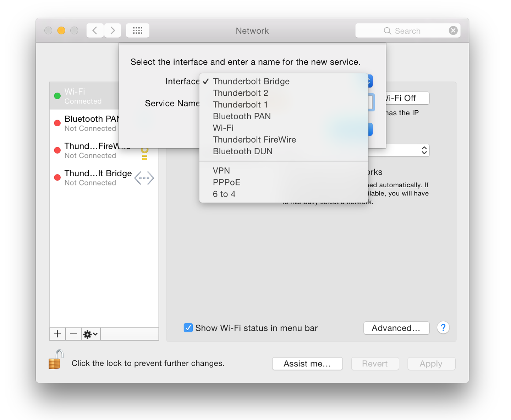The image size is (511, 420).
Task: Show all preferences grid icon
Action: pos(138,31)
